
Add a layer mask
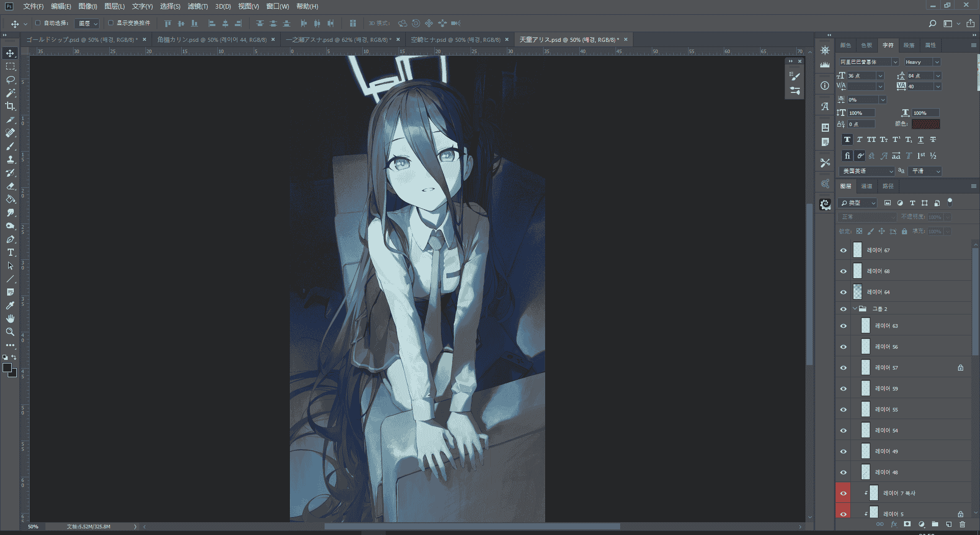coord(907,524)
